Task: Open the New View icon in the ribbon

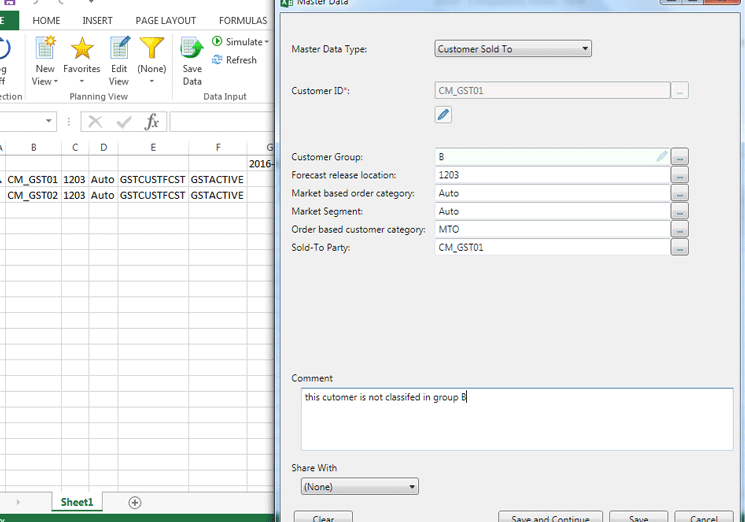Action: [46, 47]
